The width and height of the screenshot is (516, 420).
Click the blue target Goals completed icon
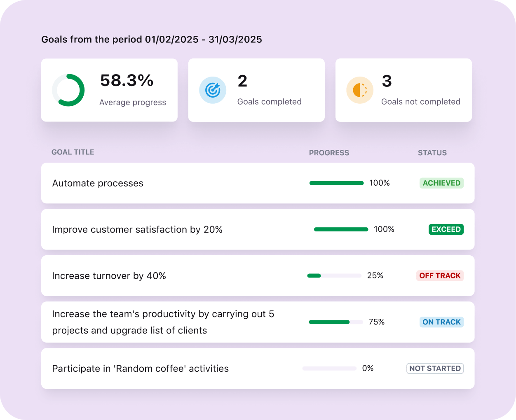(213, 90)
